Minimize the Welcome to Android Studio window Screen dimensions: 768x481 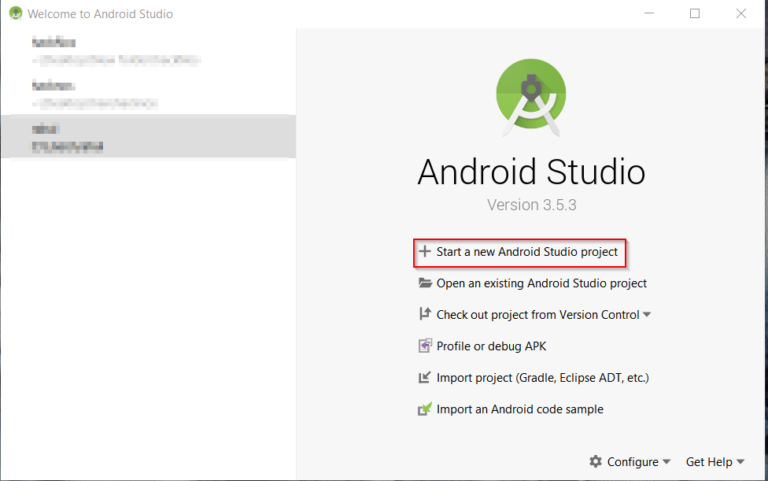649,13
